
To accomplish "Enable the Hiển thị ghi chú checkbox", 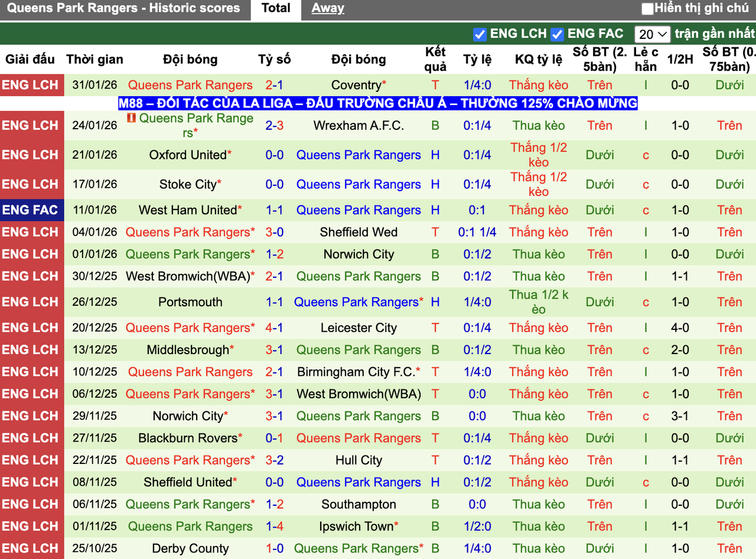I will 647,8.
